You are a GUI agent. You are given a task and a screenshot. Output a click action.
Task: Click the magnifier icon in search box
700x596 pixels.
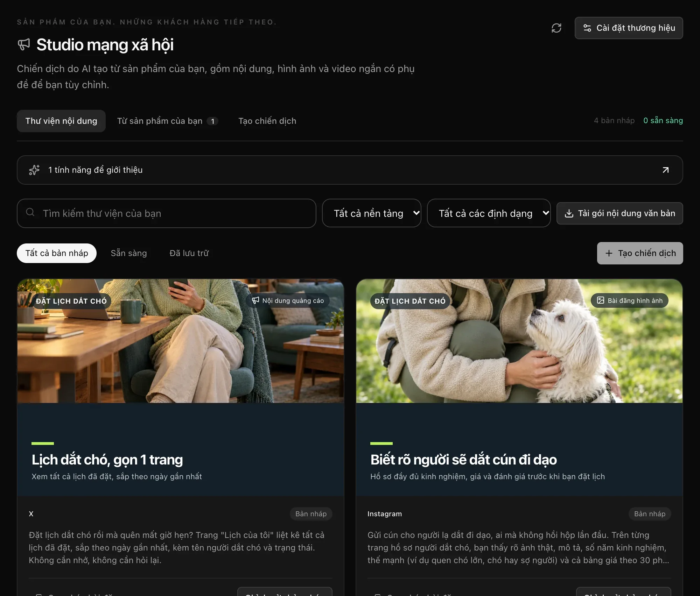[x=30, y=212]
